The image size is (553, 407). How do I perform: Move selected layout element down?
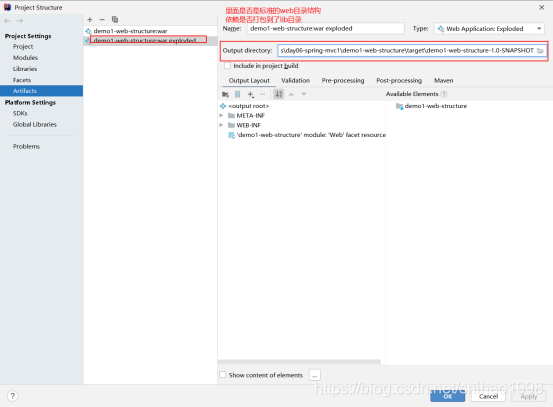click(304, 94)
